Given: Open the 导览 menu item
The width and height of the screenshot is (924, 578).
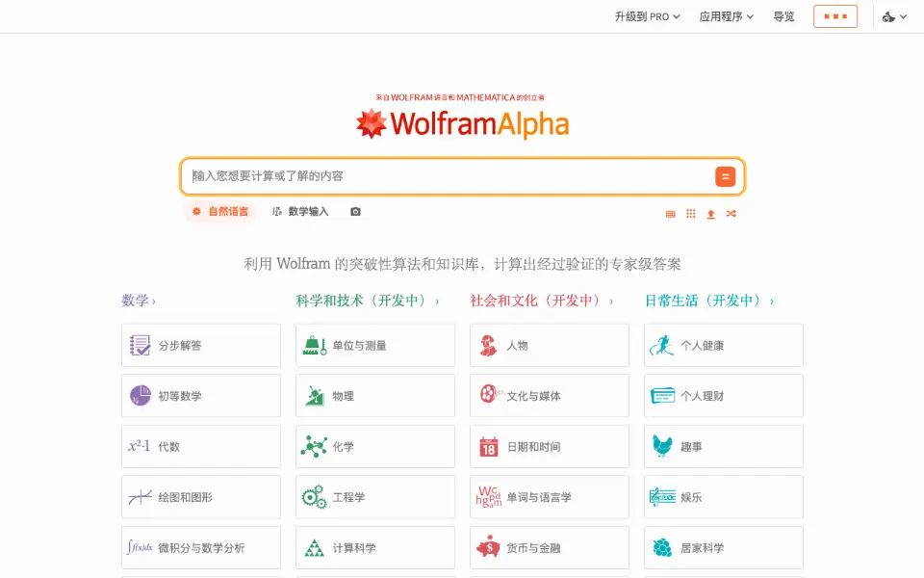Looking at the screenshot, I should 783,16.
